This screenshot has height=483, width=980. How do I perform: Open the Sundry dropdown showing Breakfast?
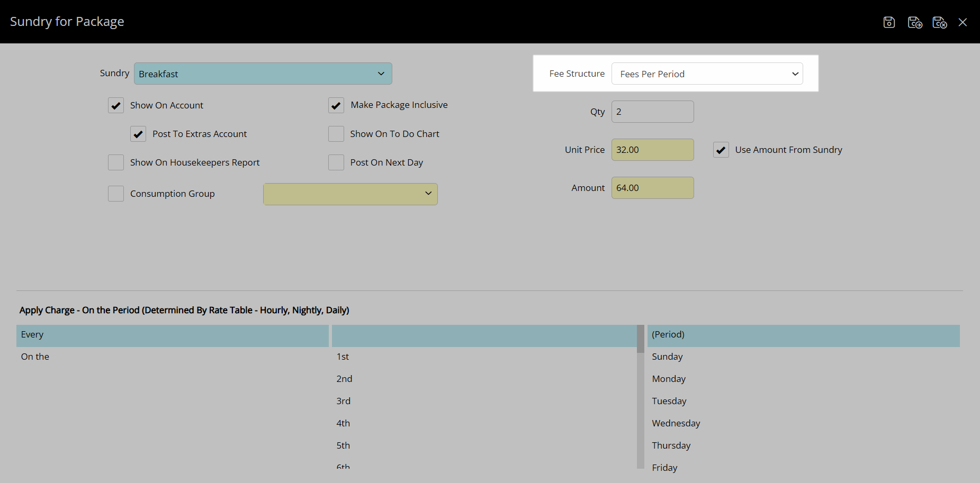(263, 74)
